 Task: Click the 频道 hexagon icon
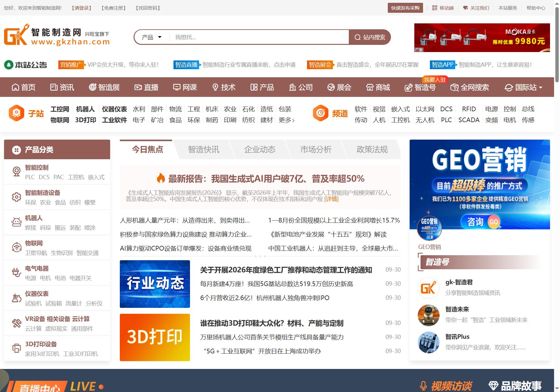321,113
